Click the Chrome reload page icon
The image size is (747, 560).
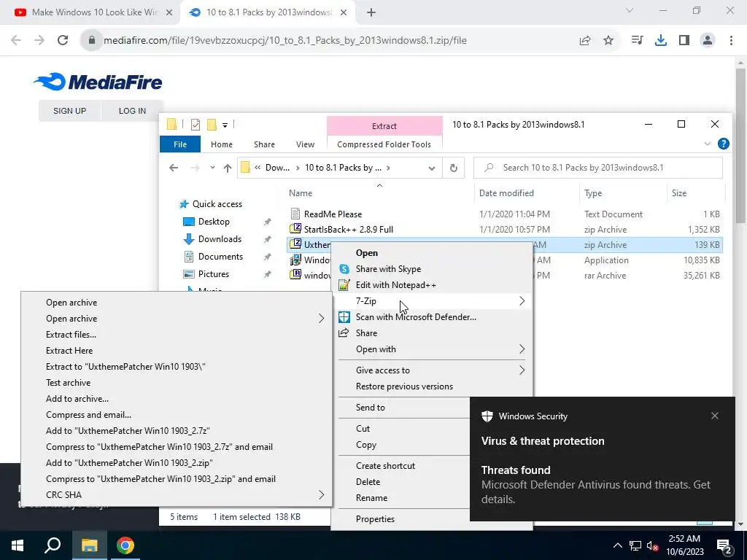coord(63,41)
